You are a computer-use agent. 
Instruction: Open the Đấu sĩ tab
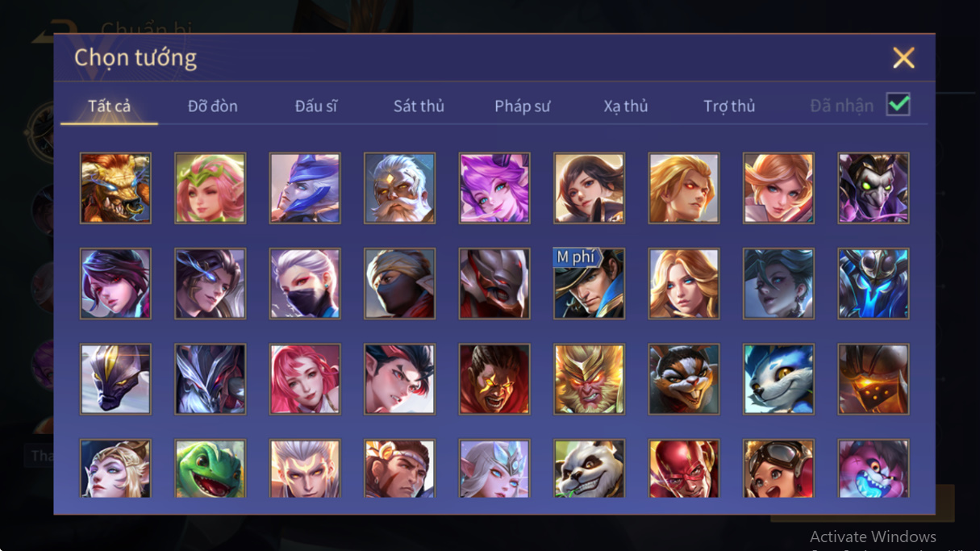(316, 106)
